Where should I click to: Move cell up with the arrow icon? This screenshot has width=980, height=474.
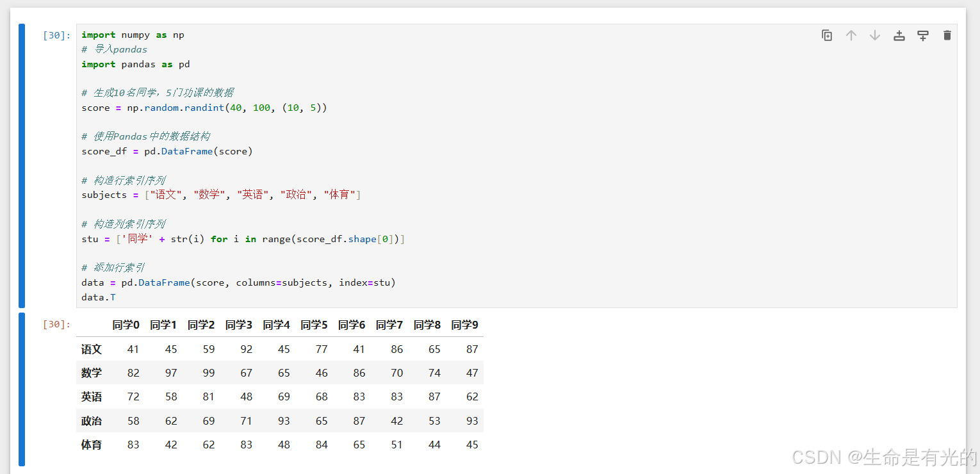pos(851,35)
